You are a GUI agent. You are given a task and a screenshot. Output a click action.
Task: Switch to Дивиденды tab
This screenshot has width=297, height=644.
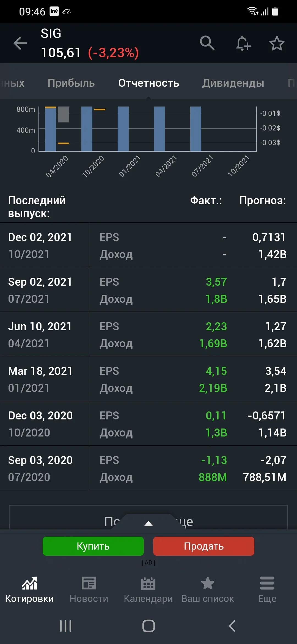[233, 83]
